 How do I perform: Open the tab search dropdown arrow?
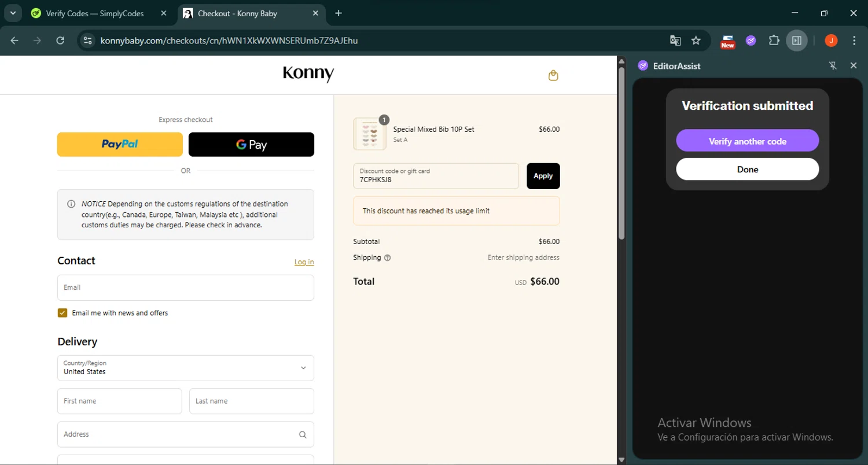(13, 13)
